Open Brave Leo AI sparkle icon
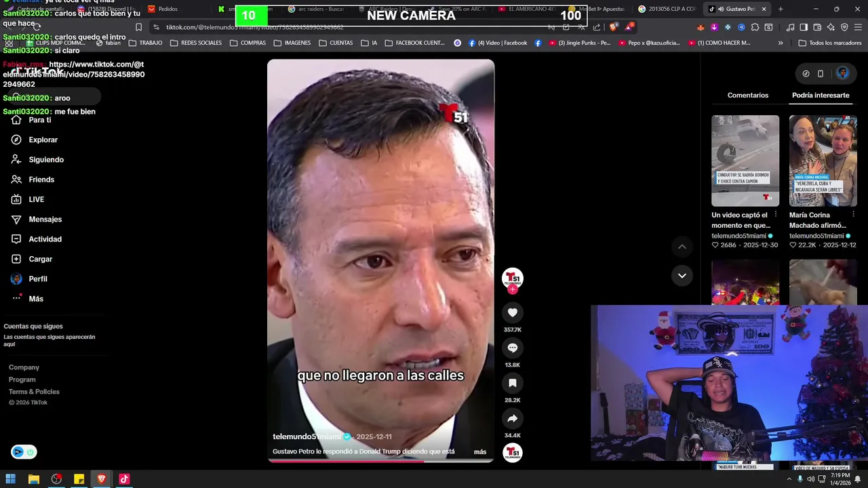This screenshot has height=488, width=868. point(831,27)
